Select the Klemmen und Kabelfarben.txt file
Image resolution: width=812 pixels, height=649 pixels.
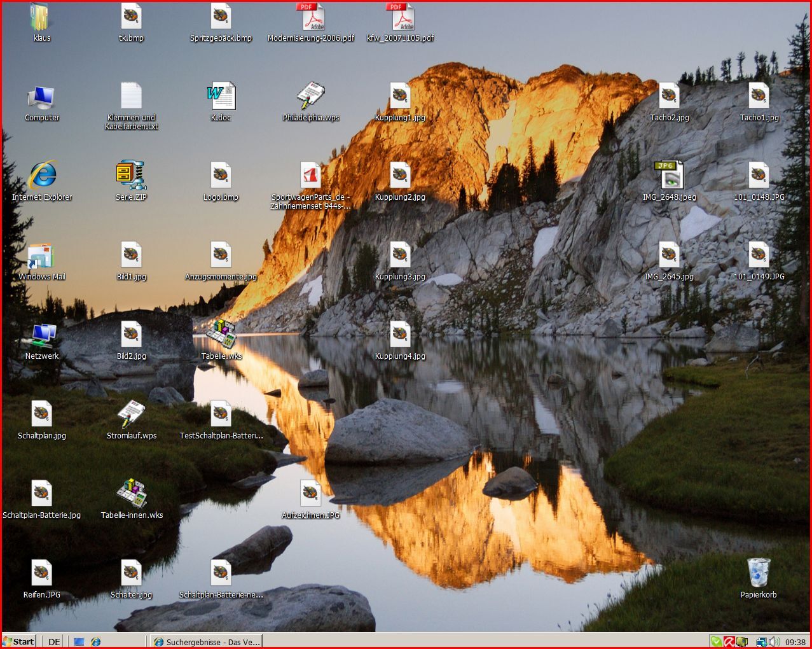pos(131,96)
